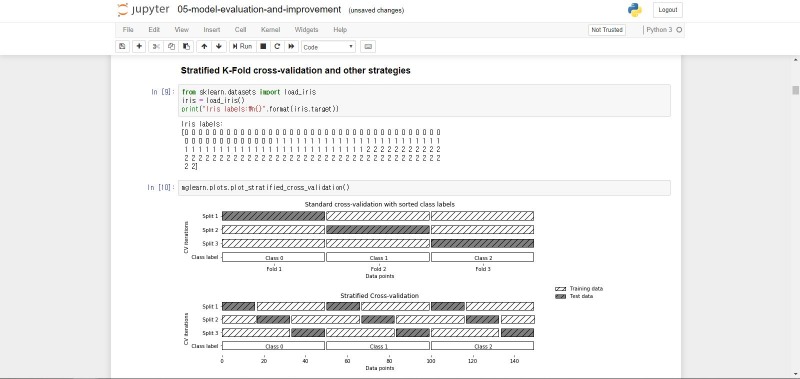Screen dimensions: 800x379
Task: Open the cell type Code dropdown
Action: point(328,47)
